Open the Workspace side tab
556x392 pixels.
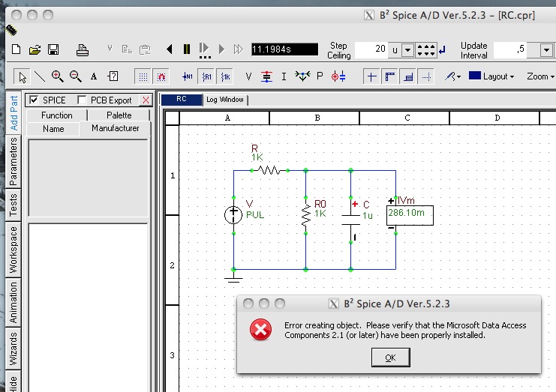coord(14,250)
